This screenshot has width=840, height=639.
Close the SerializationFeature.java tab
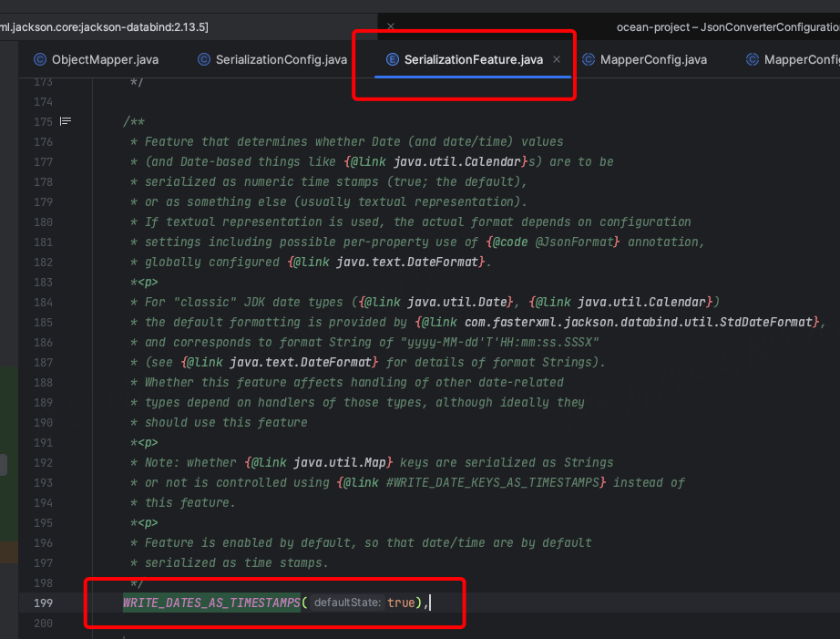pos(557,59)
